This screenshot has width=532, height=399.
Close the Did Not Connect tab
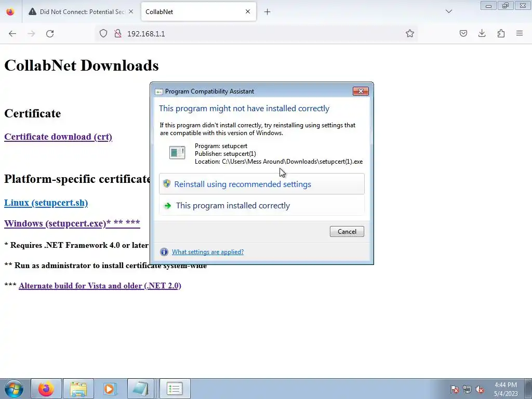click(x=131, y=11)
